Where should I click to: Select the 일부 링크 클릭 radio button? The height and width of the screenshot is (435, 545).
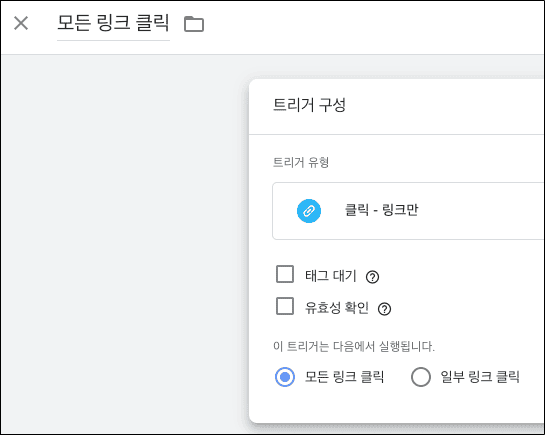[x=421, y=377]
